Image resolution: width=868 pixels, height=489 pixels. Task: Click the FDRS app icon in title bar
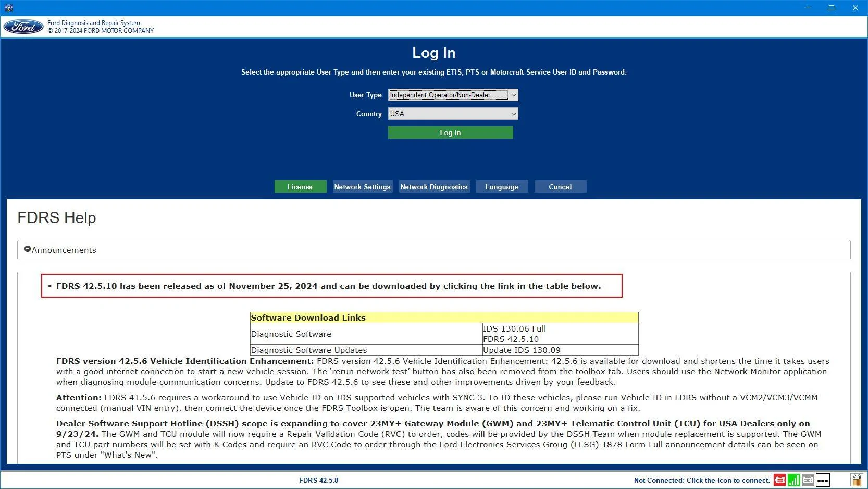click(x=8, y=8)
